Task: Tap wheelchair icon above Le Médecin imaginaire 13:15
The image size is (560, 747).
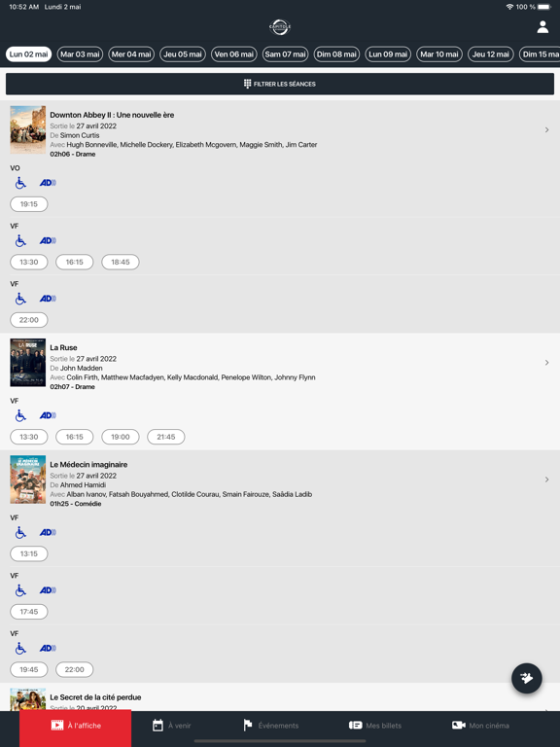Action: 20,532
